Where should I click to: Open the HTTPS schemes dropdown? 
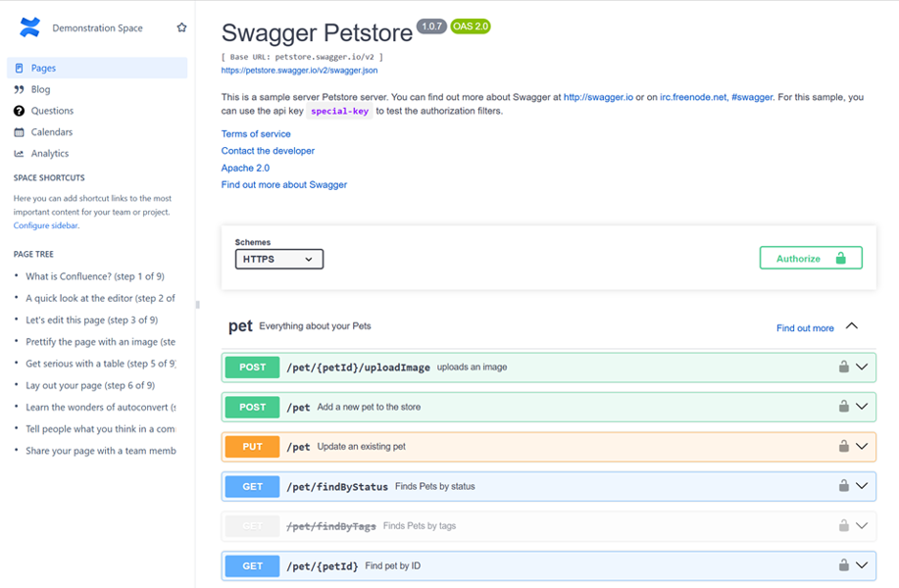278,260
